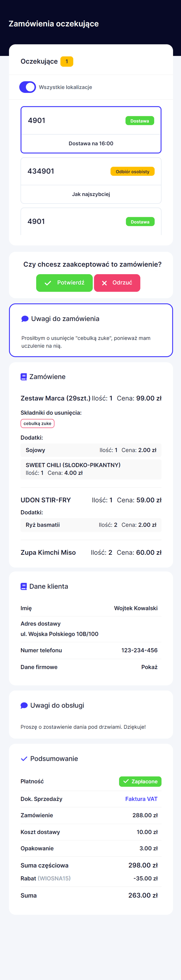Image resolution: width=181 pixels, height=980 pixels.
Task: Toggle the Wszystkie lokalizacje switch
Action: (27, 87)
